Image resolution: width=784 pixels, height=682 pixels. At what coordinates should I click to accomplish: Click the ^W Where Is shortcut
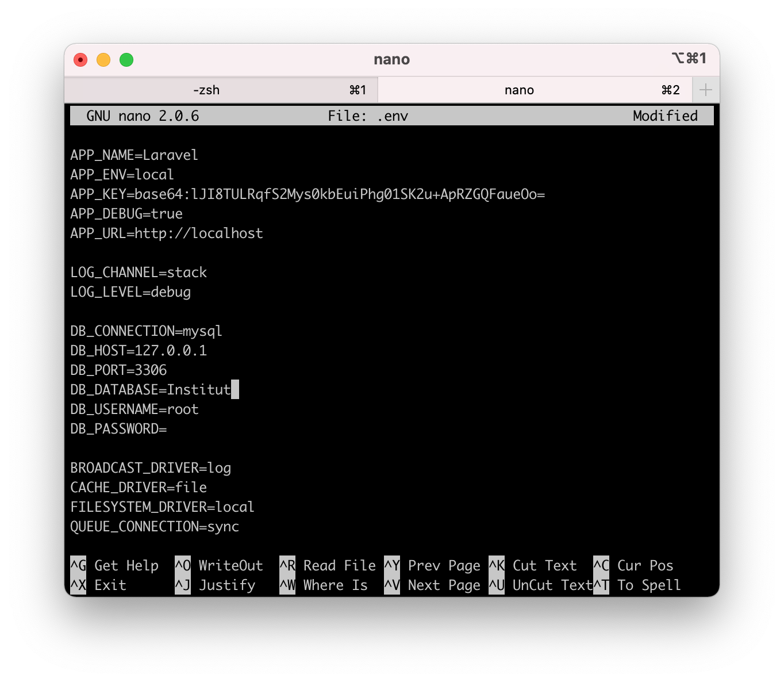(324, 585)
